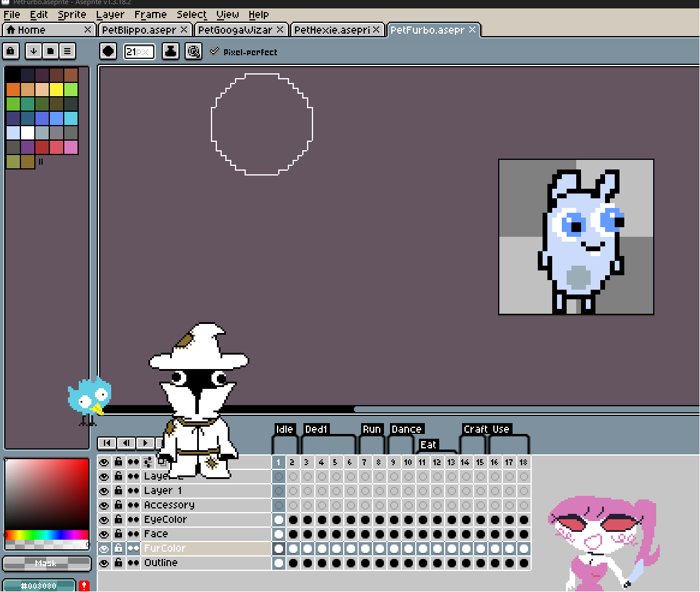Lock the EyeColor layer
The width and height of the screenshot is (700, 592).
click(118, 519)
